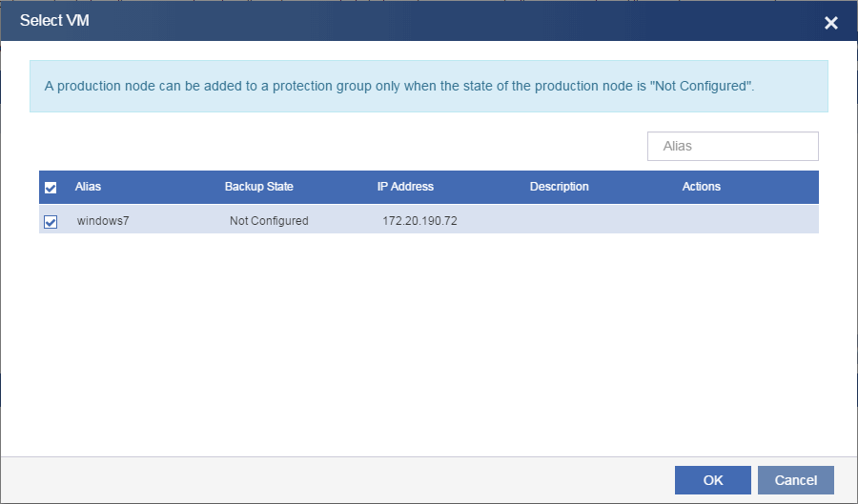This screenshot has height=504, width=858.
Task: Click the production node info banner text
Action: (398, 87)
